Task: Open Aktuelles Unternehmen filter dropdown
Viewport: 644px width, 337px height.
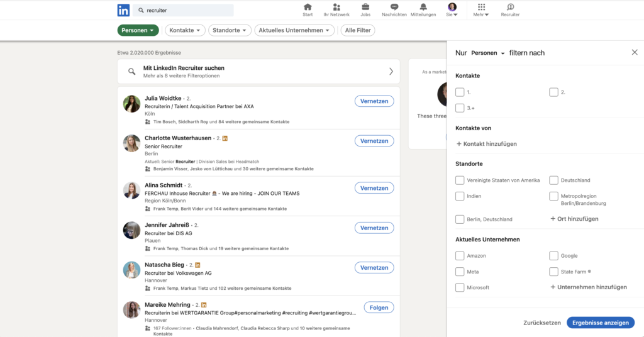Action: (294, 30)
